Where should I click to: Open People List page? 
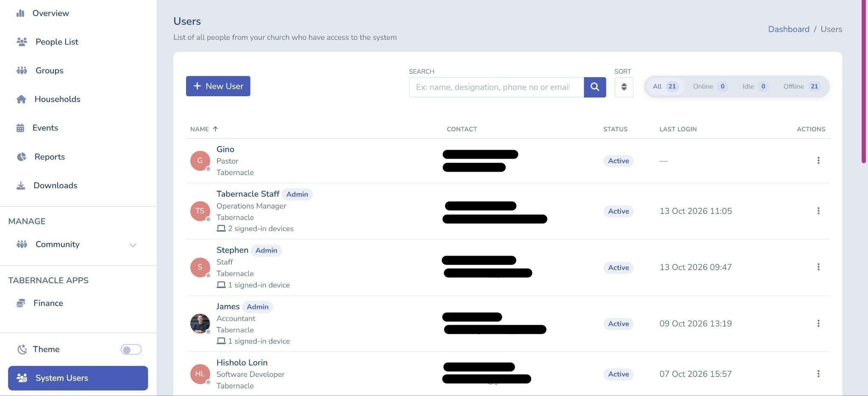click(57, 42)
